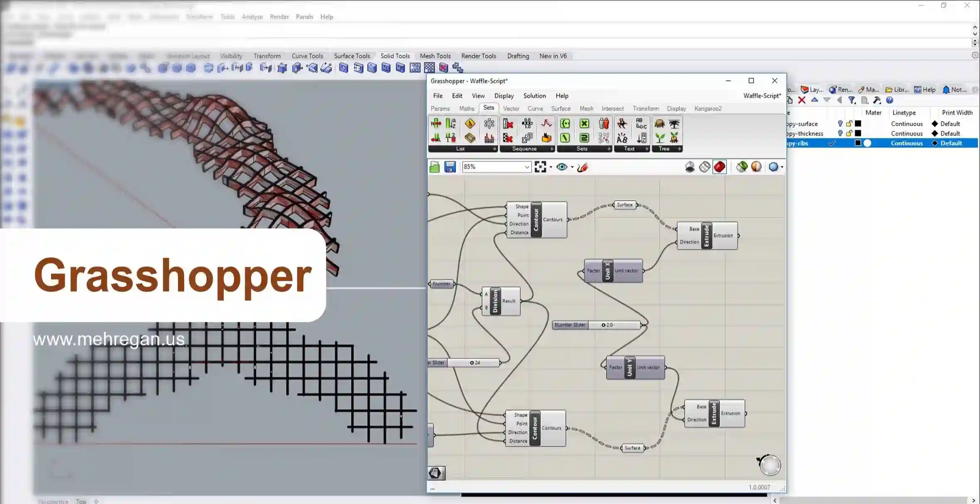Toggle red shaded preview mode in Grasshopper

(x=720, y=167)
